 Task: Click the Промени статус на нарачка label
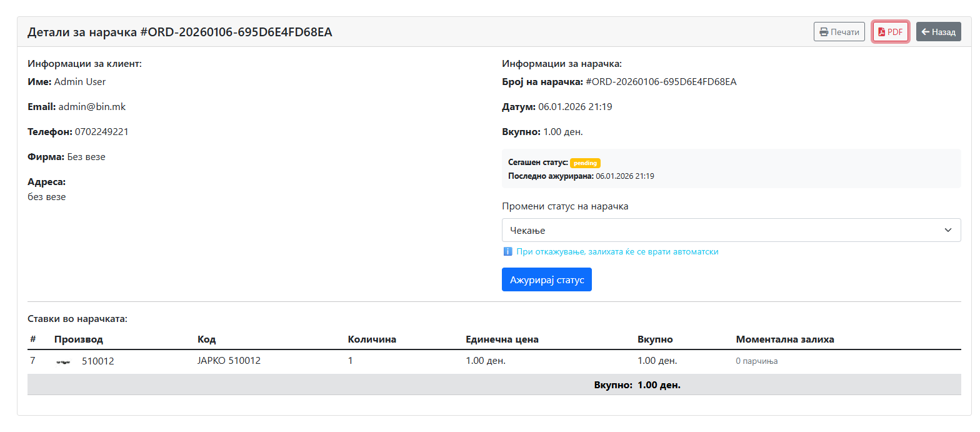565,206
